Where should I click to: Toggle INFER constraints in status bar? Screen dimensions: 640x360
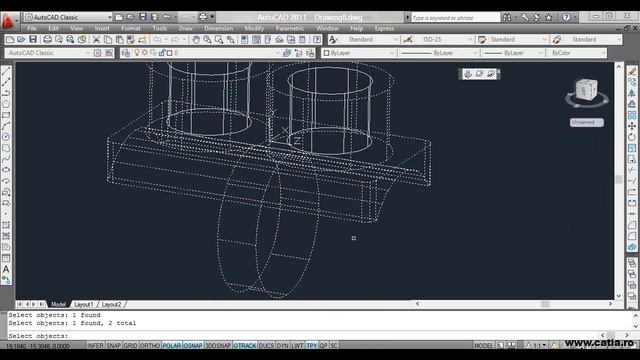(96, 346)
